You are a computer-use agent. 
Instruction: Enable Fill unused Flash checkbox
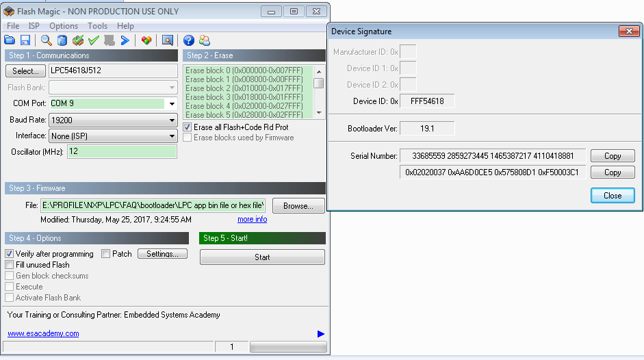(x=10, y=265)
